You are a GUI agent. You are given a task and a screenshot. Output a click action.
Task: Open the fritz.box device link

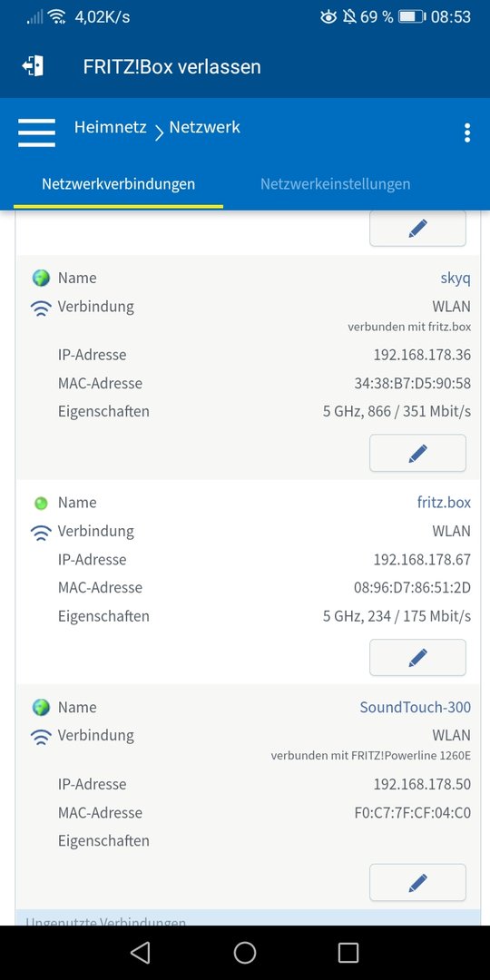pos(444,503)
